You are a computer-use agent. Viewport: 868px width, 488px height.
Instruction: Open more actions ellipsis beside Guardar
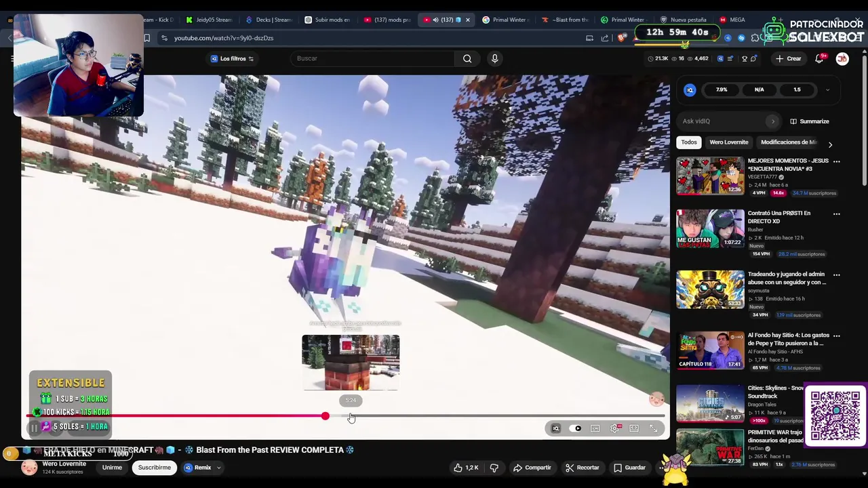point(662,468)
